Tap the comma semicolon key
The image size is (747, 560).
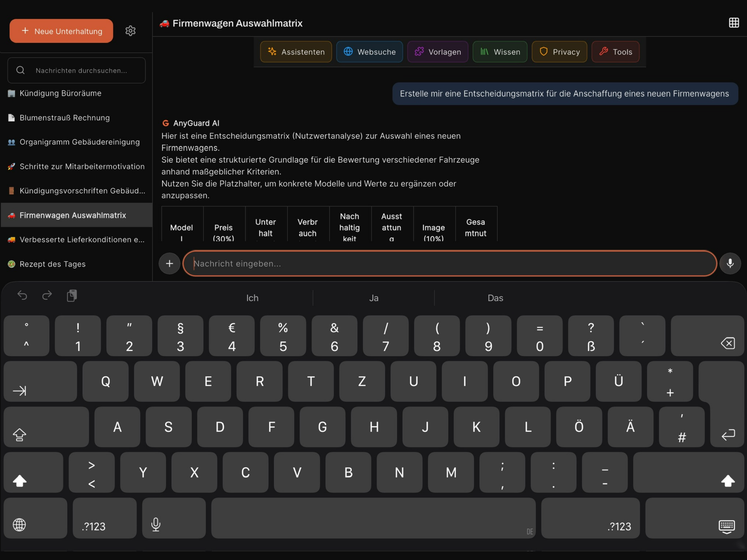(502, 473)
